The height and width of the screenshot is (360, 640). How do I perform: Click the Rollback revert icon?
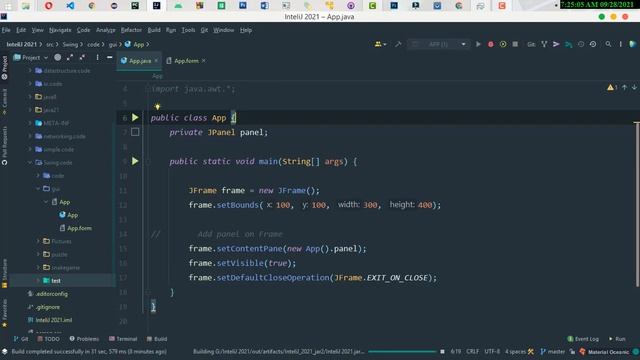593,44
